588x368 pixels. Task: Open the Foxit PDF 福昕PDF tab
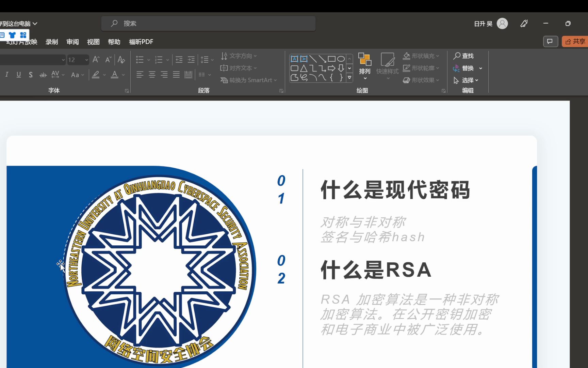click(x=141, y=42)
